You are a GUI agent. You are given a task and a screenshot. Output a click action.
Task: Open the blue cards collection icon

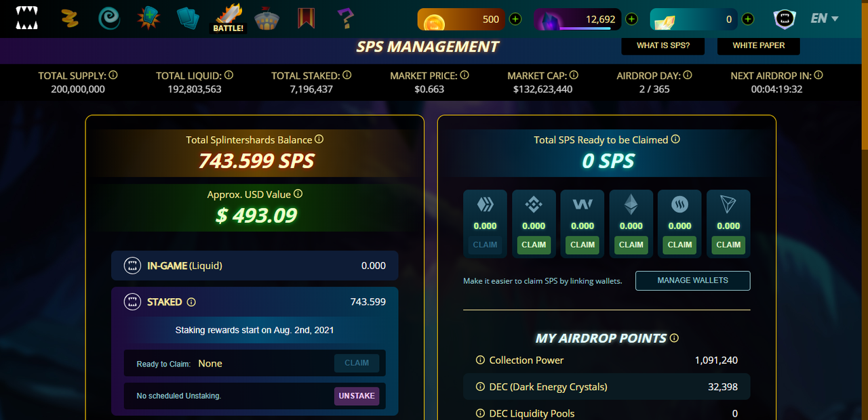point(188,19)
